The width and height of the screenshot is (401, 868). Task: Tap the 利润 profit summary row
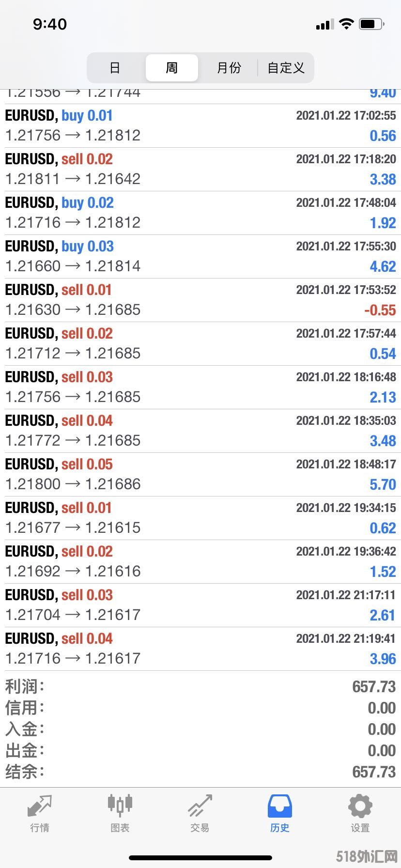pos(200,686)
